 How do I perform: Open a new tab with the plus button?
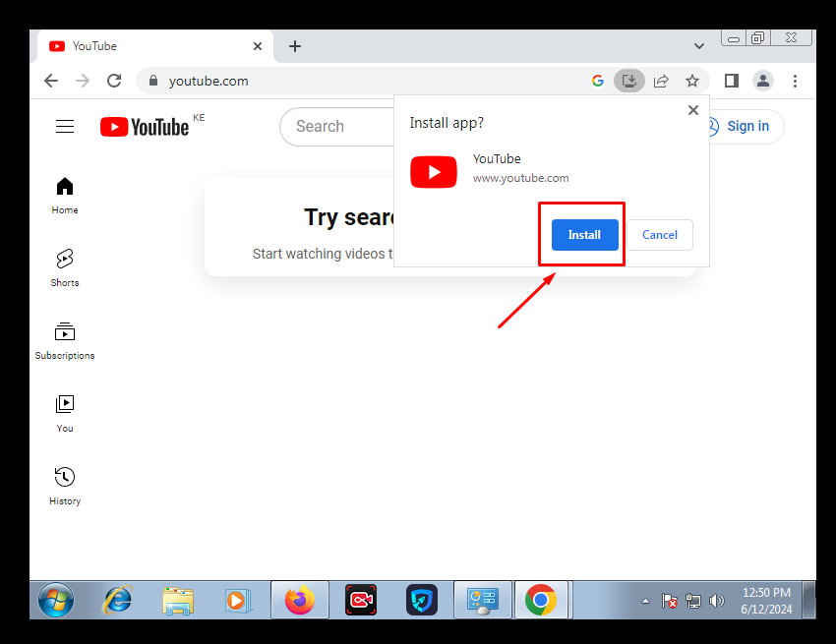(295, 46)
